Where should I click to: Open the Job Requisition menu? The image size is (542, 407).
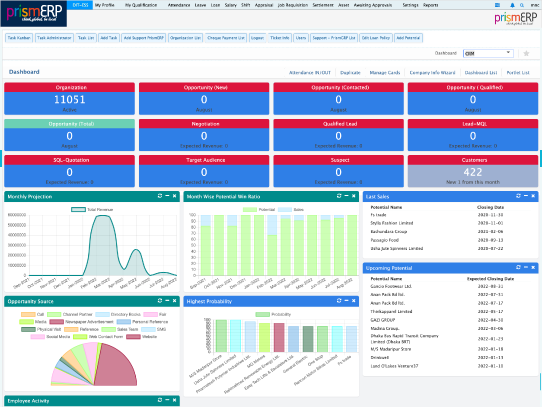click(292, 5)
